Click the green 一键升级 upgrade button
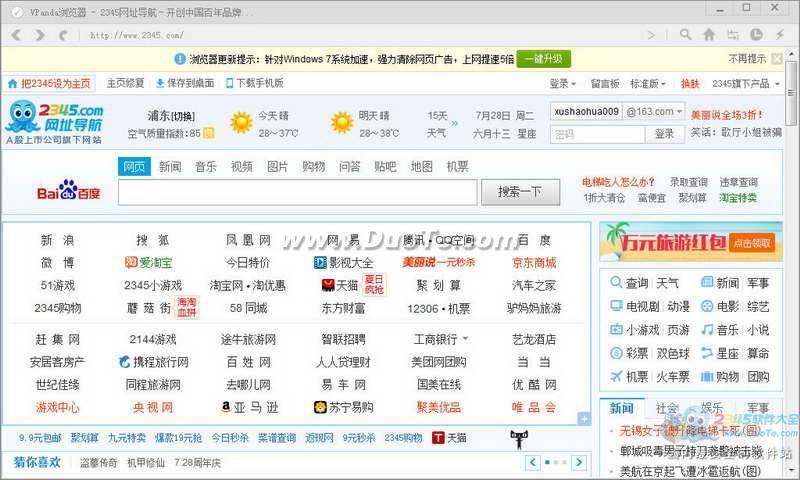 546,59
